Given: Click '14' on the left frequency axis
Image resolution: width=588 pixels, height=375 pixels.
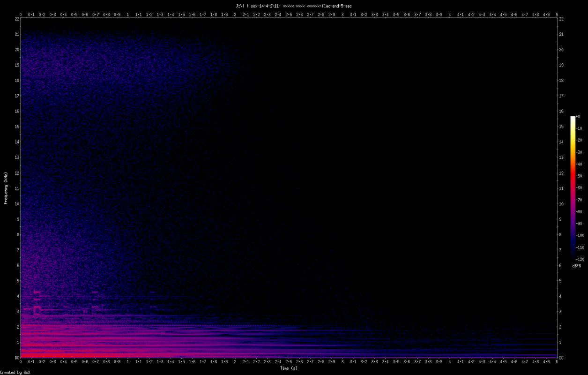Looking at the screenshot, I should coord(16,142).
